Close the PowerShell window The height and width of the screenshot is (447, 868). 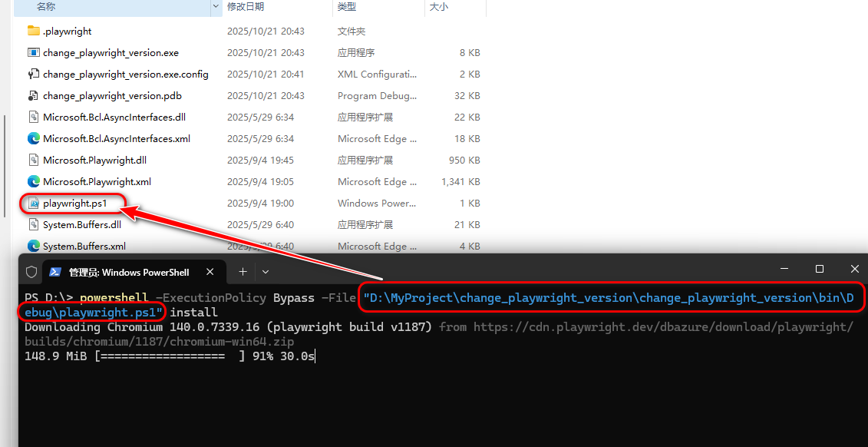855,269
